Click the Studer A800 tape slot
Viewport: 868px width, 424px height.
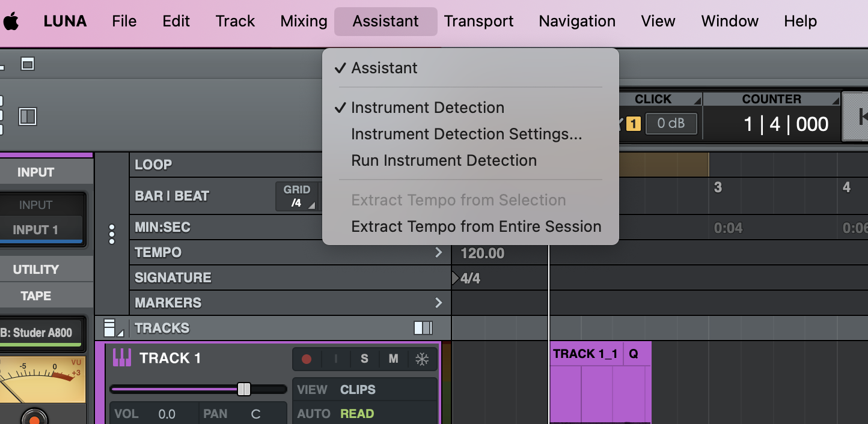40,333
